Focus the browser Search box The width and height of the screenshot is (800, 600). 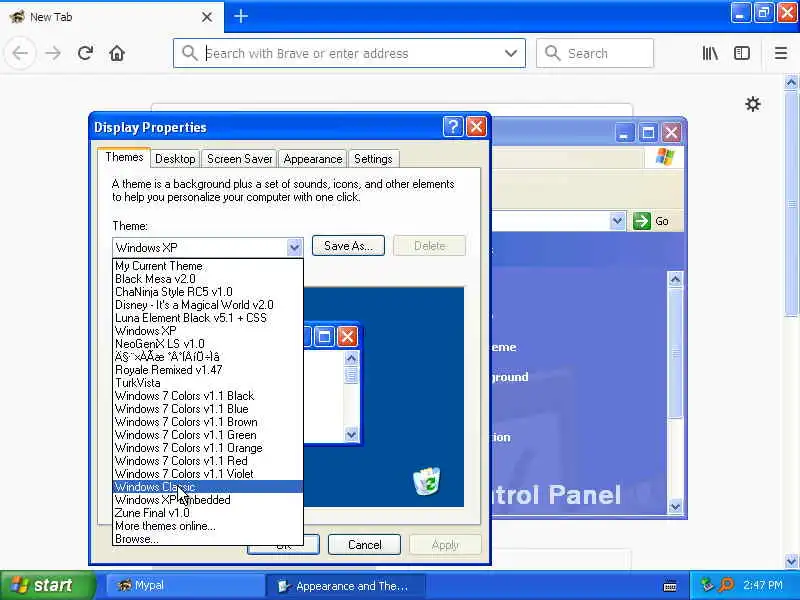point(595,53)
